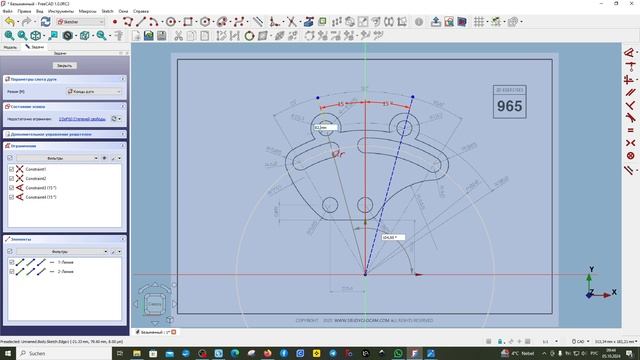This screenshot has height=360, width=640.
Task: Open the constraints Фильтры dropdown
Action: point(58,158)
